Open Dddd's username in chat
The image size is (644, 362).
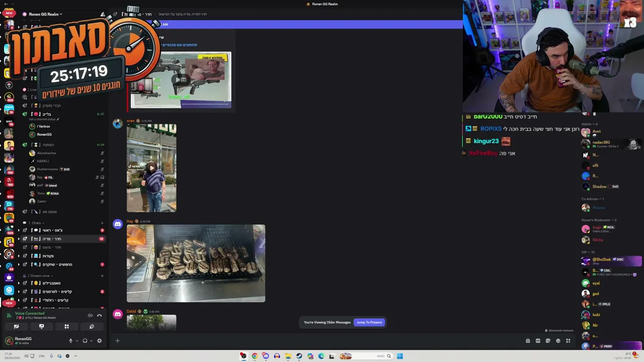coord(131,312)
